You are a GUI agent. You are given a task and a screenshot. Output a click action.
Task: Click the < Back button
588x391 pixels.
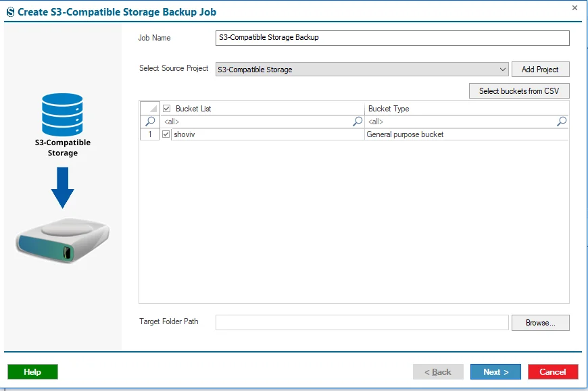pos(438,372)
